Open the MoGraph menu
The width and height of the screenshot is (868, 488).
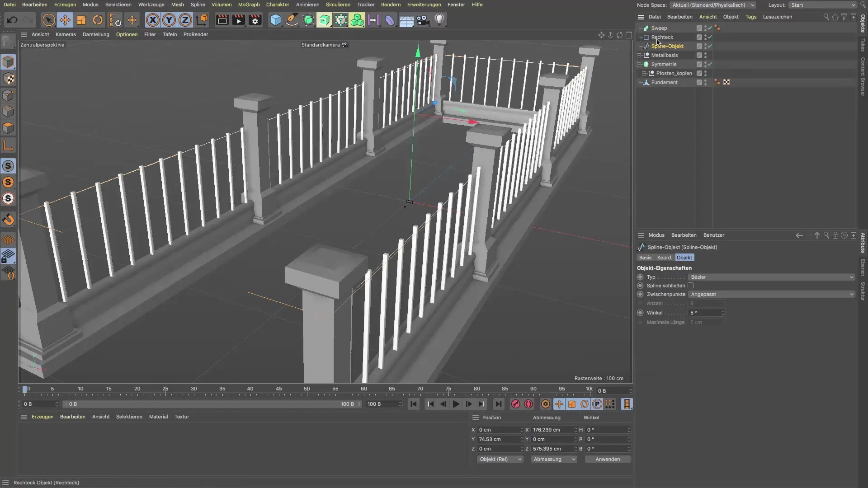tap(249, 5)
